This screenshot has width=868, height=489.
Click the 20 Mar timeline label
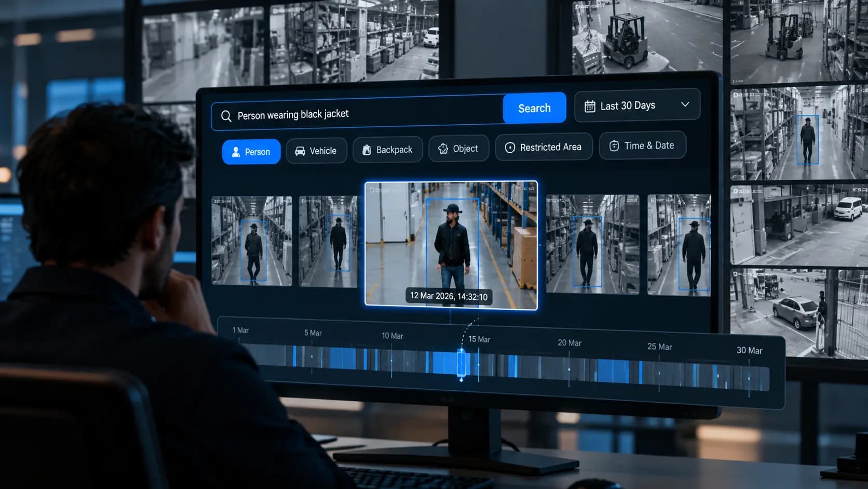tap(569, 343)
